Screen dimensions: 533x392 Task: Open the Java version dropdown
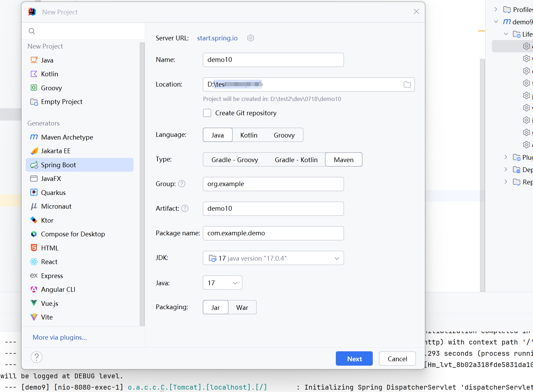pos(223,283)
